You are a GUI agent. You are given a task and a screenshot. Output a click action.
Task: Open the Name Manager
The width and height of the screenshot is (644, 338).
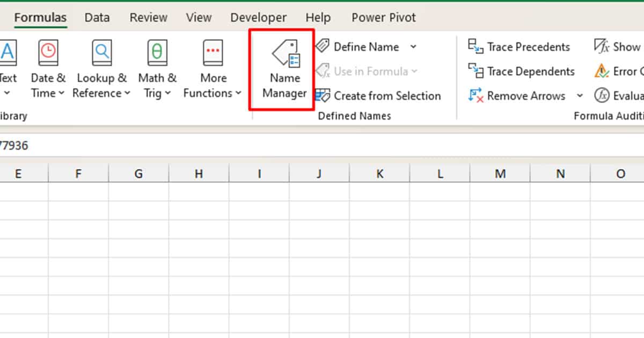(283, 70)
